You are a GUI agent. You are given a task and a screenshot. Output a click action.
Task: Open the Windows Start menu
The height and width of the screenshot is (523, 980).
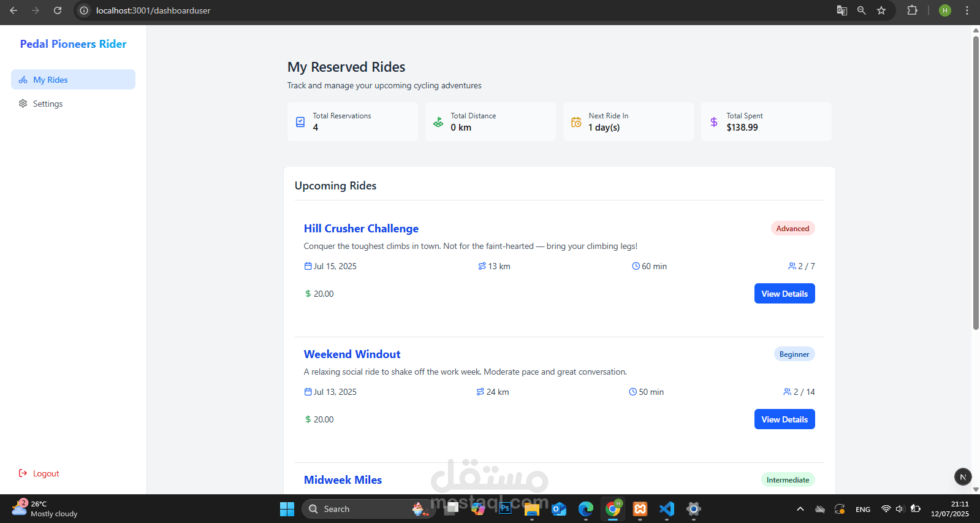point(287,509)
